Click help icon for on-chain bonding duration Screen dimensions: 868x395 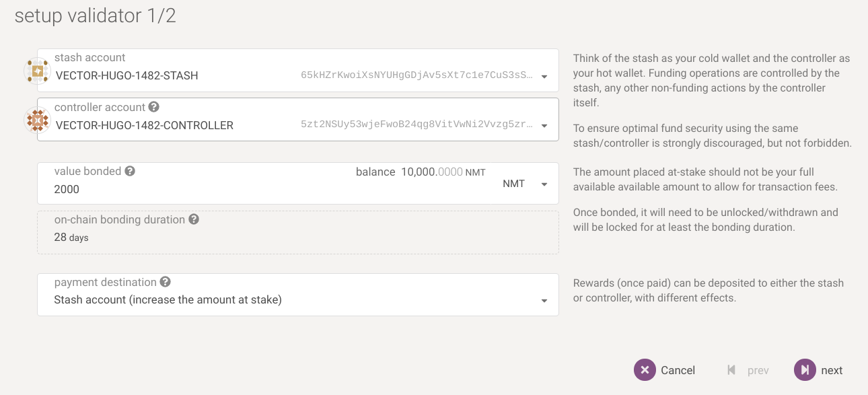point(194,219)
